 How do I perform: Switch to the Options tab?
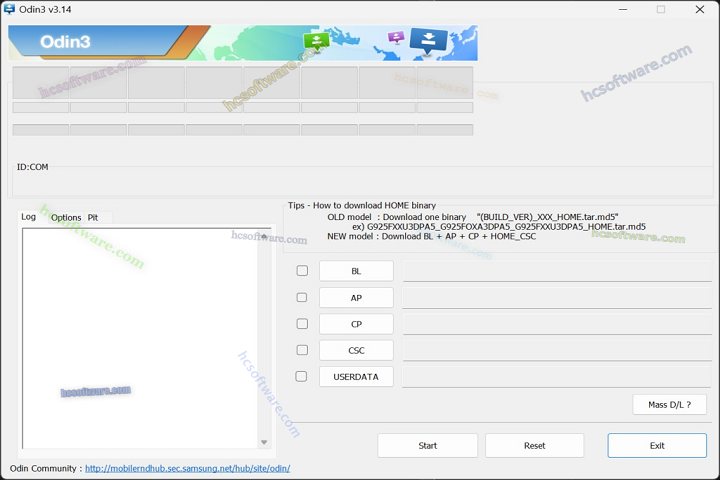66,217
